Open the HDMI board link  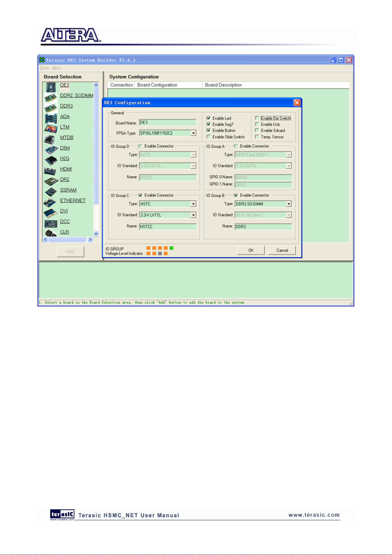(x=66, y=169)
